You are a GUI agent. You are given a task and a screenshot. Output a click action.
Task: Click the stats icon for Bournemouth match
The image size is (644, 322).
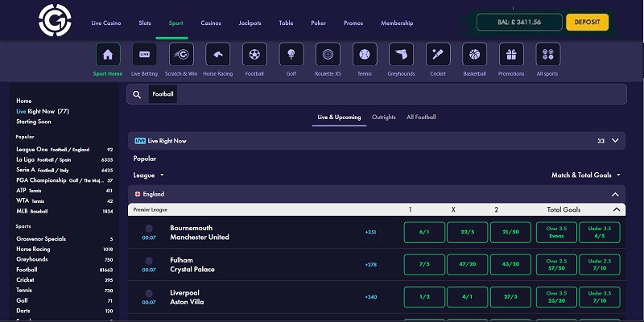(149, 229)
